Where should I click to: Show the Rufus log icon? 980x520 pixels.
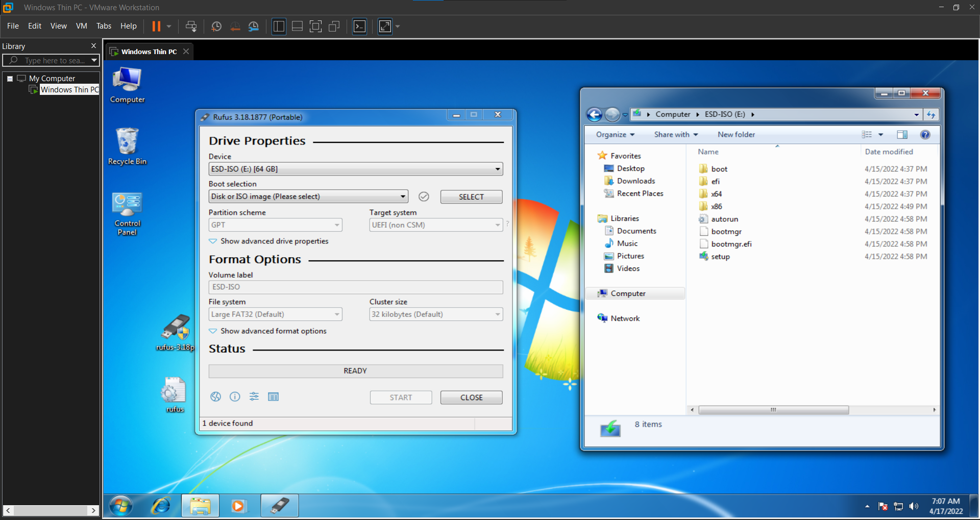tap(274, 397)
